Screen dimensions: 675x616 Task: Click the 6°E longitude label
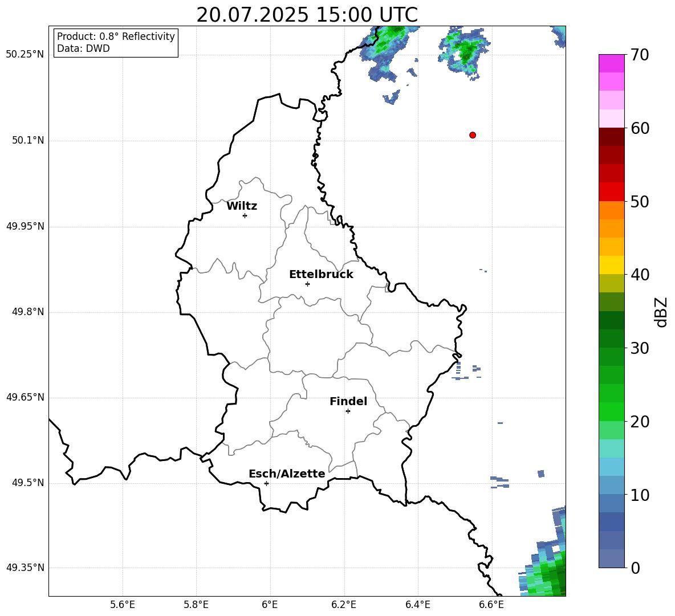(x=270, y=605)
